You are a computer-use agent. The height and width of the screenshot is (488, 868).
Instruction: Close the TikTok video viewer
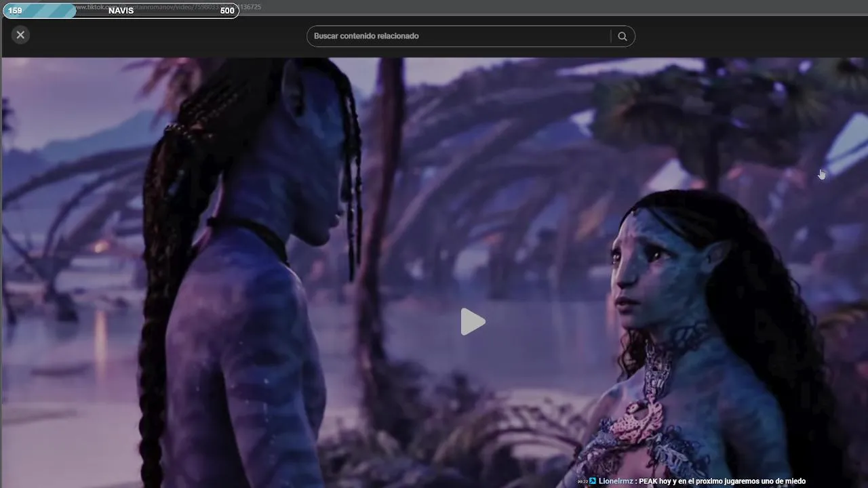[20, 35]
